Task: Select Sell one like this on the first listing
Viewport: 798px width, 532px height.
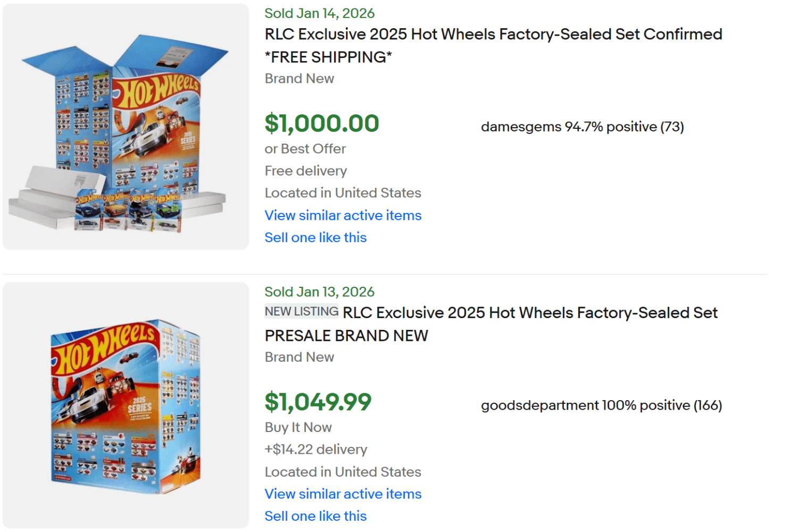Action: [x=315, y=237]
